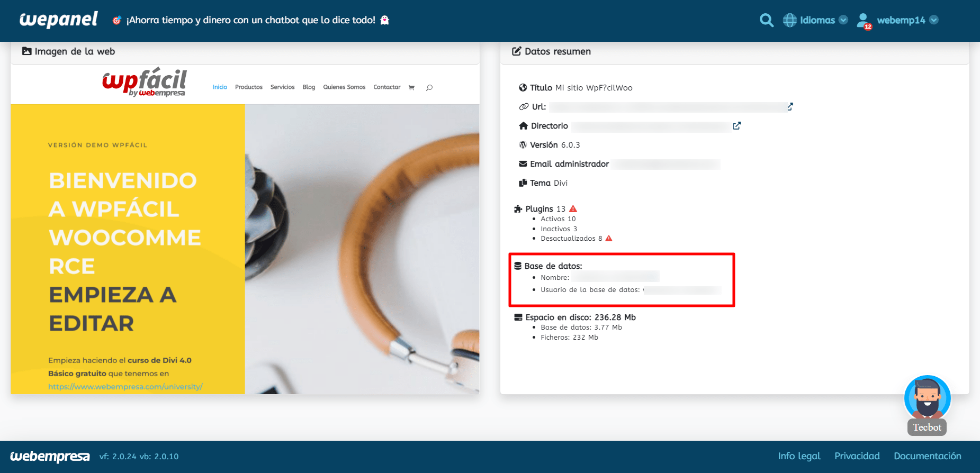Click the Título Mi sitio WpF?cilWoo text
This screenshot has height=473, width=980.
click(x=581, y=87)
